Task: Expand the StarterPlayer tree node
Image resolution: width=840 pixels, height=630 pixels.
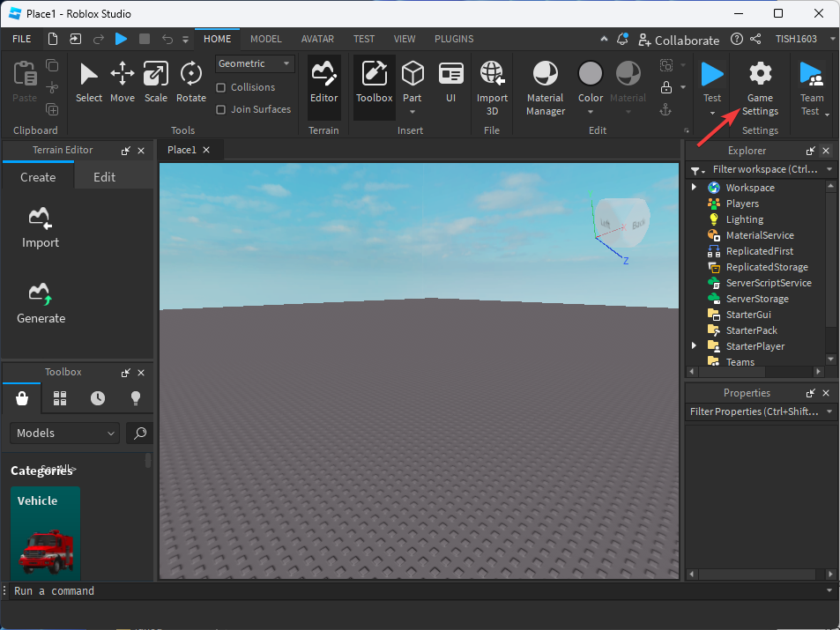Action: tap(695, 346)
